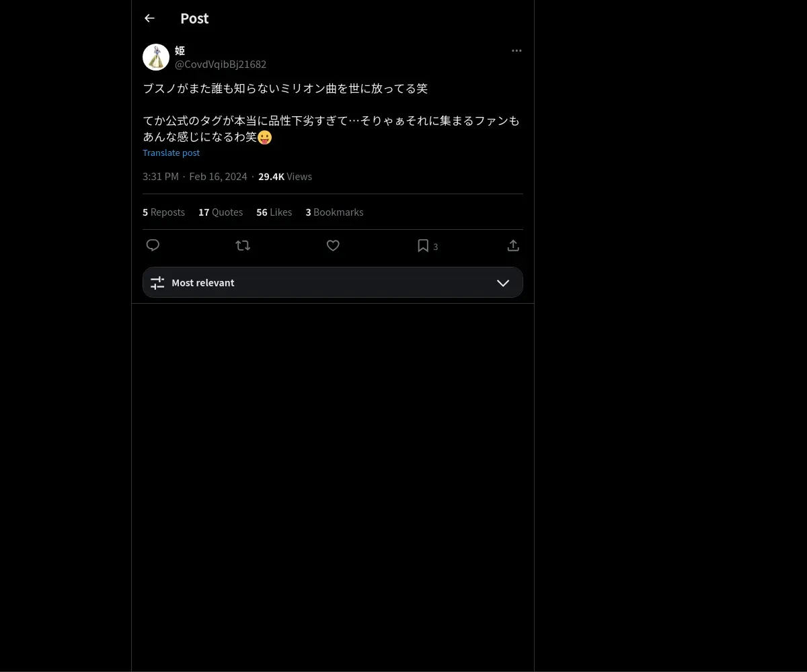Go back using the arrow icon
807x672 pixels.
[x=149, y=18]
